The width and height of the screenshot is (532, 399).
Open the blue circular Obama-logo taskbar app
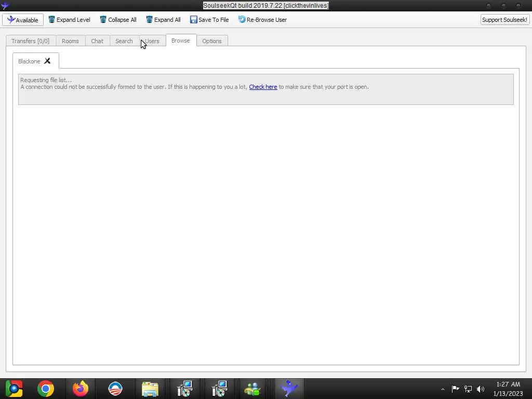(x=115, y=389)
